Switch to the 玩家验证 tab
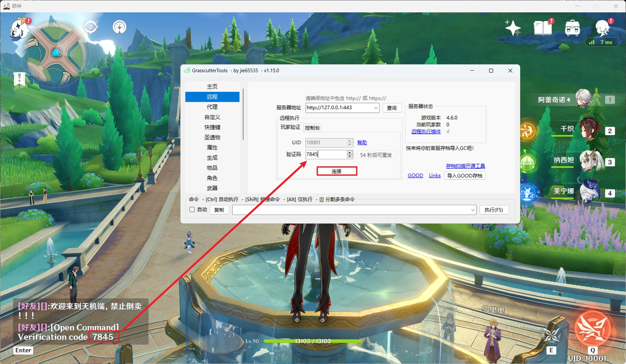The image size is (626, 364). click(290, 127)
